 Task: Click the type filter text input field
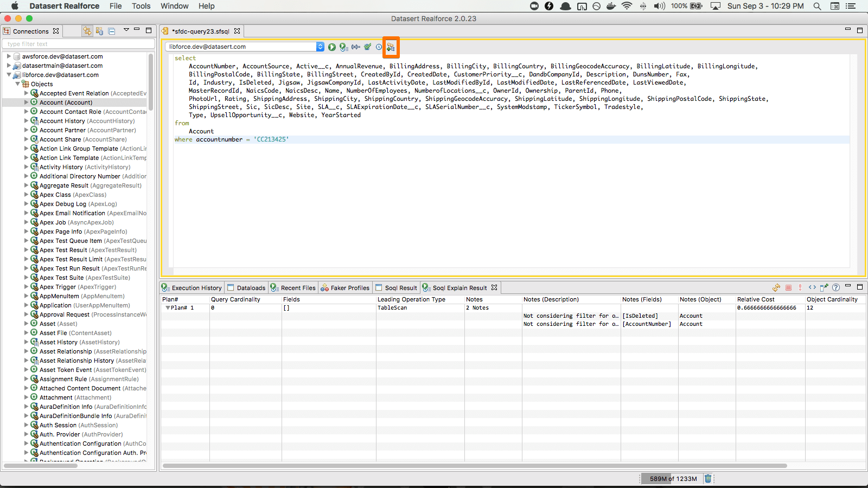[78, 44]
